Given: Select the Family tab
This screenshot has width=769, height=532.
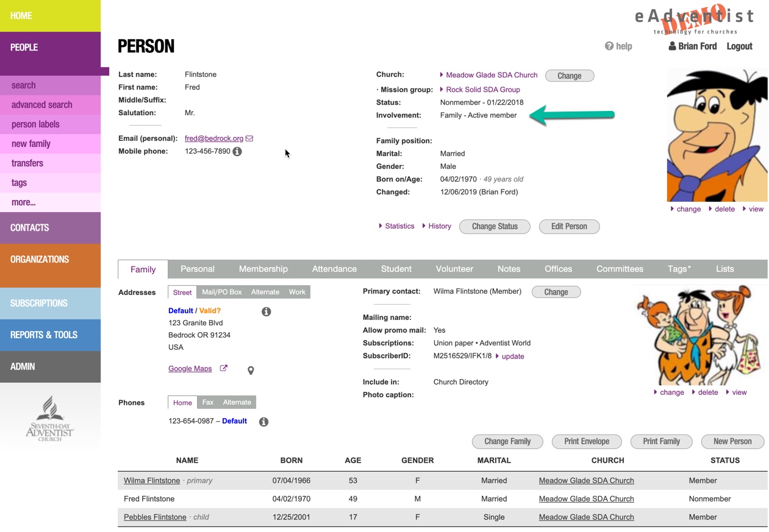Looking at the screenshot, I should click(143, 269).
